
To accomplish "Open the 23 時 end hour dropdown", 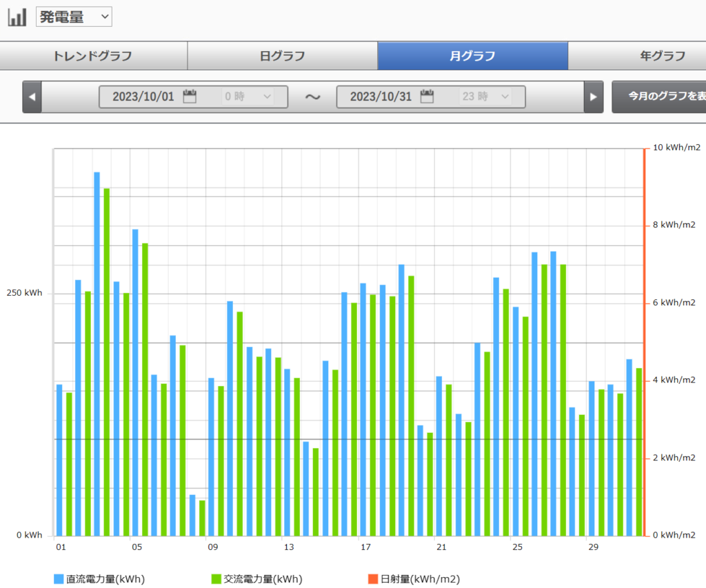I will pos(485,97).
